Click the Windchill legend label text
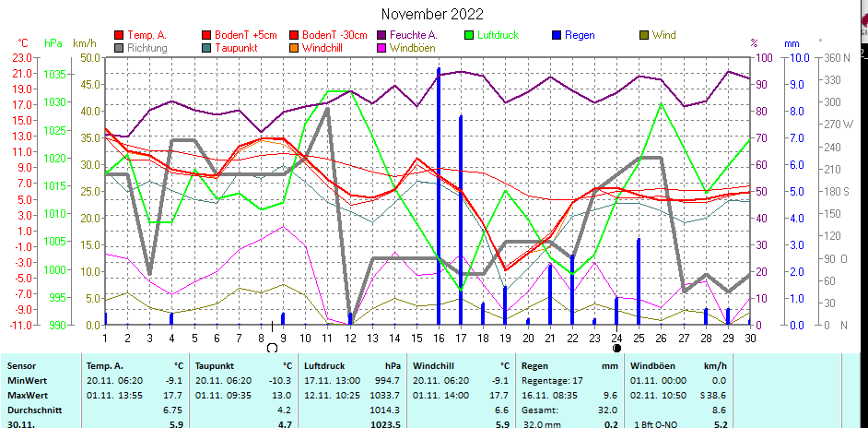868x428 pixels. (323, 48)
